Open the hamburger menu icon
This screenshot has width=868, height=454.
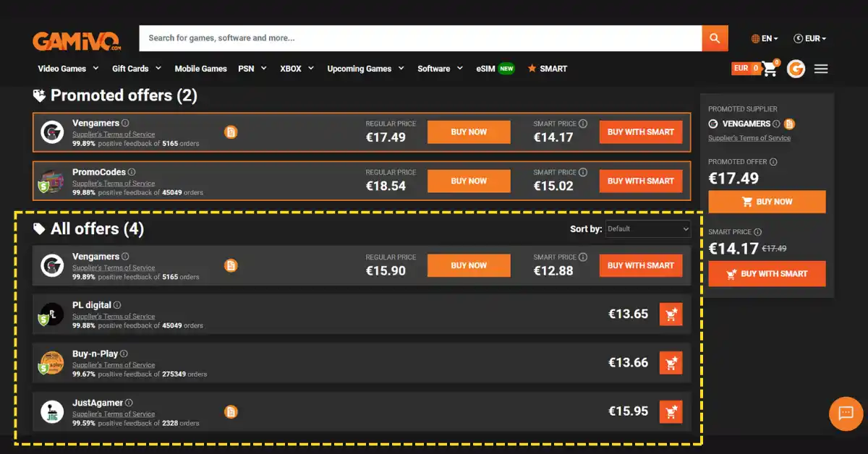pos(821,69)
